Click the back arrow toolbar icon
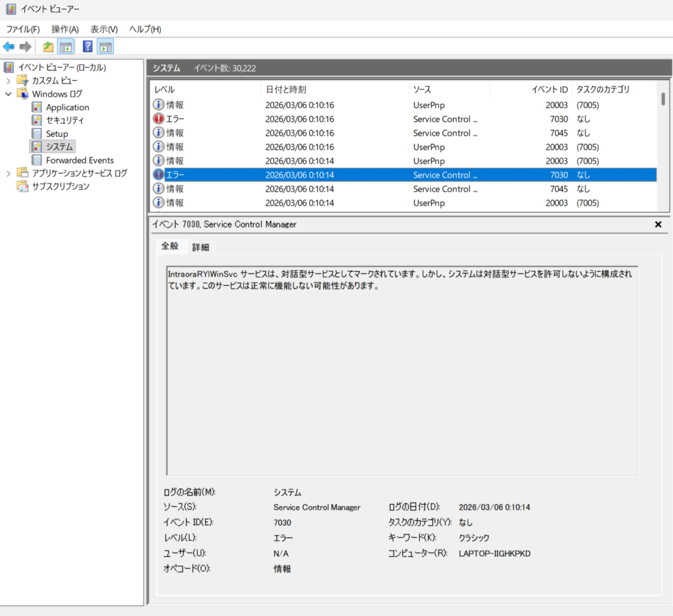This screenshot has width=673, height=616. tap(9, 47)
